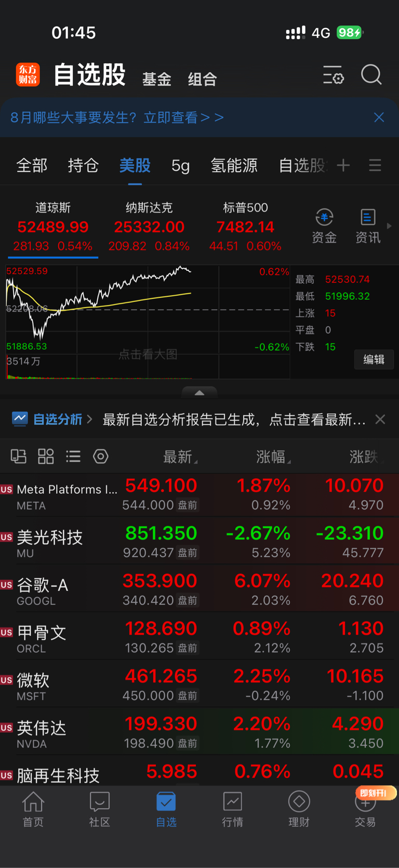Open the 英伟达 NVDA row
The height and width of the screenshot is (868, 399).
199,733
